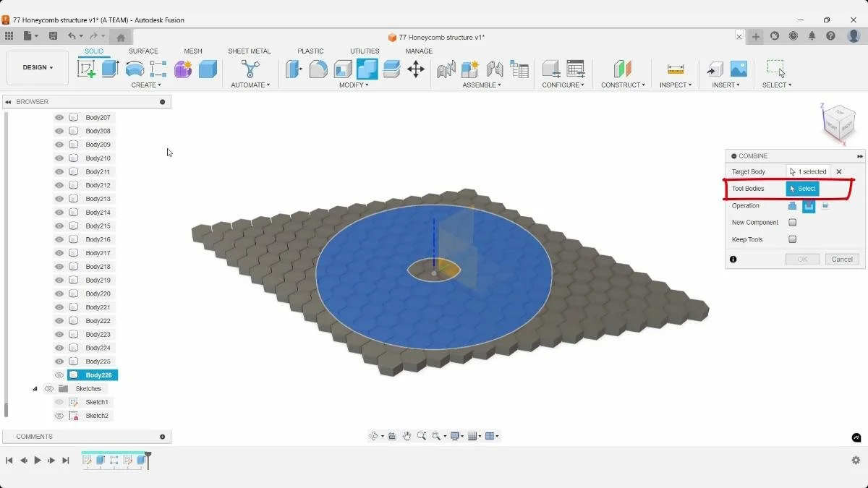Viewport: 868px width, 488px height.
Task: Select the Create Form tool
Action: tap(183, 69)
